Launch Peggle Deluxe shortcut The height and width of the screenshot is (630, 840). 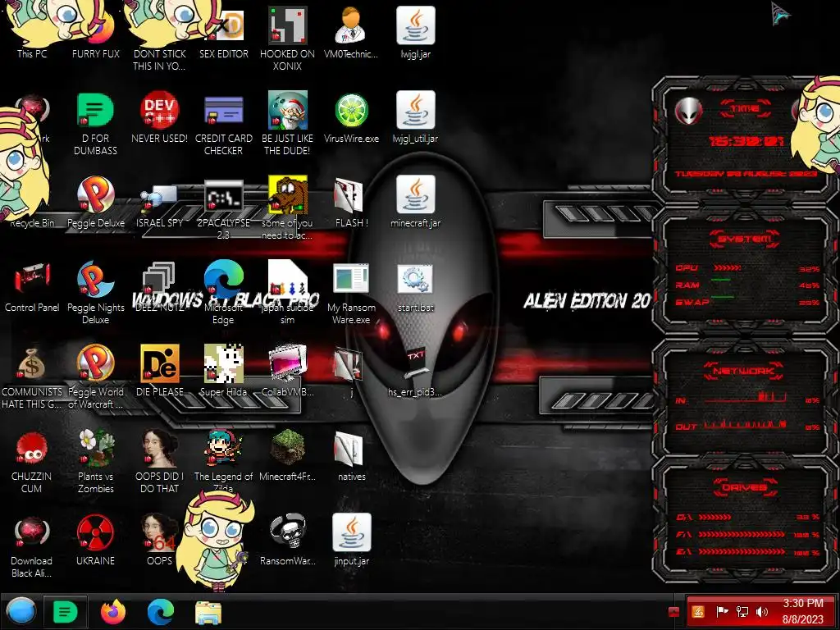(95, 194)
